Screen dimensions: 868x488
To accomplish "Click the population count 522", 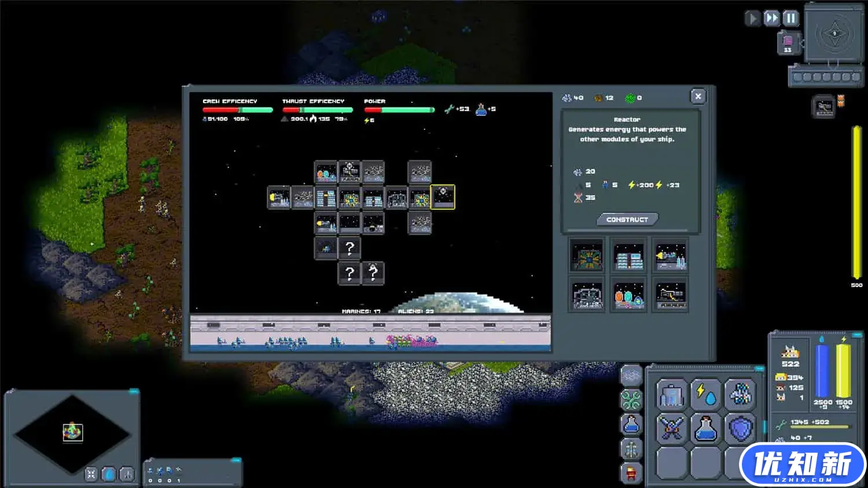I will pos(790,364).
